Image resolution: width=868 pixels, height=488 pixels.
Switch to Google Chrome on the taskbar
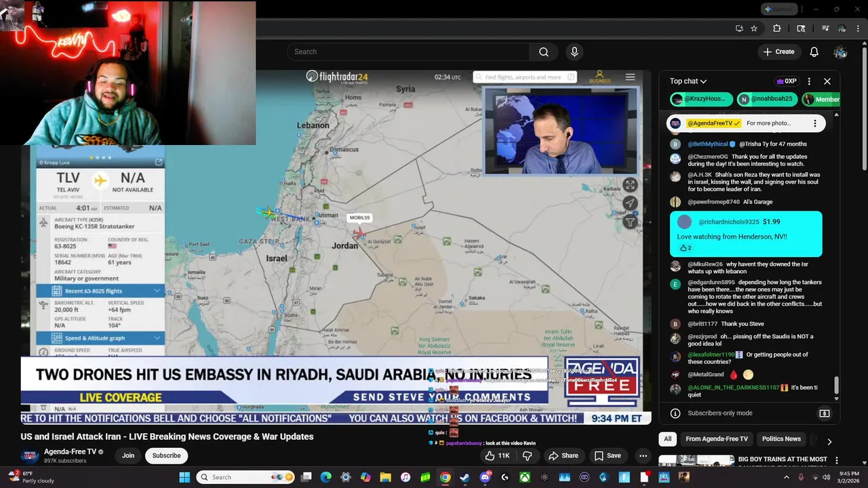pos(445,477)
